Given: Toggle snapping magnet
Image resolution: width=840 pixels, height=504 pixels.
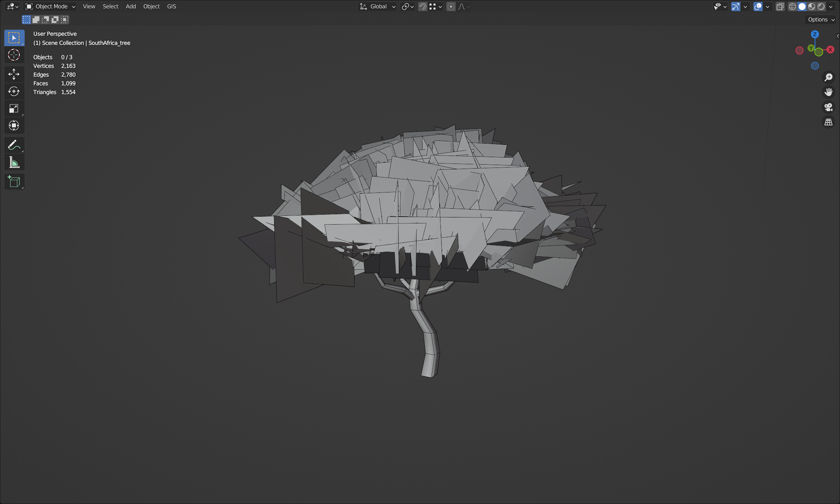Looking at the screenshot, I should 422,7.
